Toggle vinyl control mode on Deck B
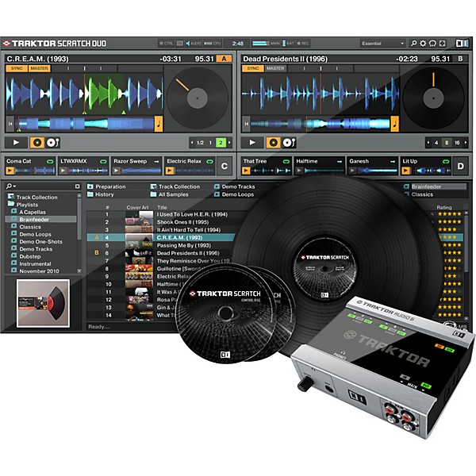Viewport: 476px width, 476px height. [x=273, y=142]
